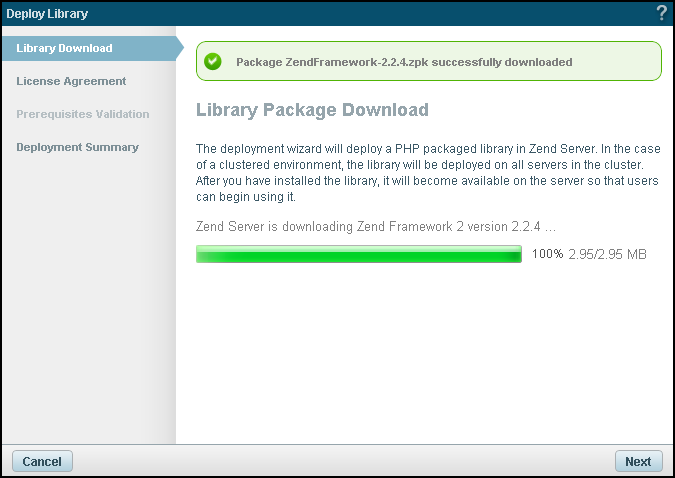The height and width of the screenshot is (478, 675).
Task: Proceed with the Next button
Action: [638, 461]
